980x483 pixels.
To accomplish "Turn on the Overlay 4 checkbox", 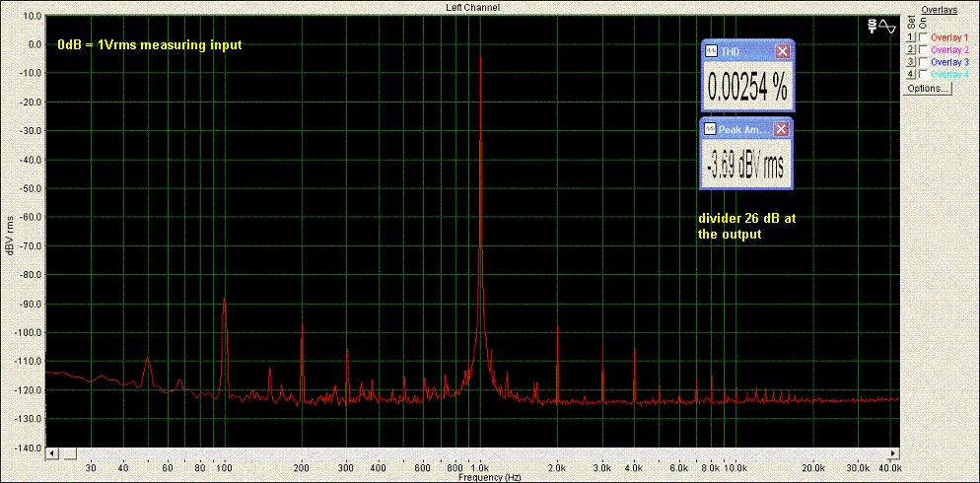I will [923, 74].
